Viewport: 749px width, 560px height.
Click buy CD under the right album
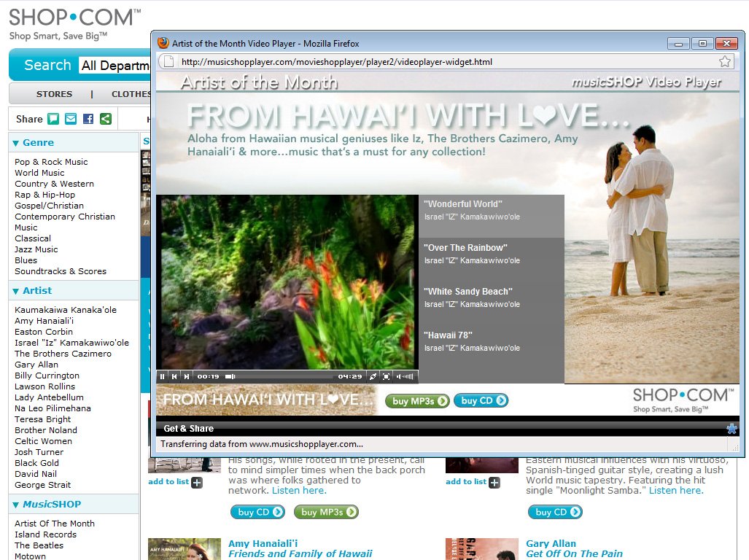click(555, 513)
